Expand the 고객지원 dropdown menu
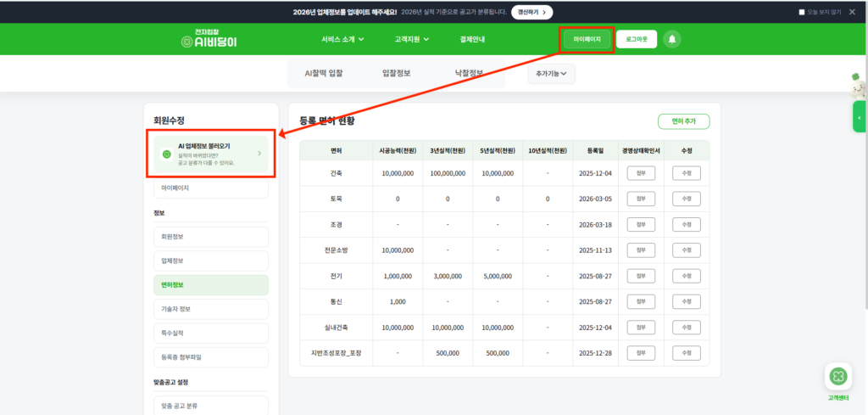 pos(412,39)
